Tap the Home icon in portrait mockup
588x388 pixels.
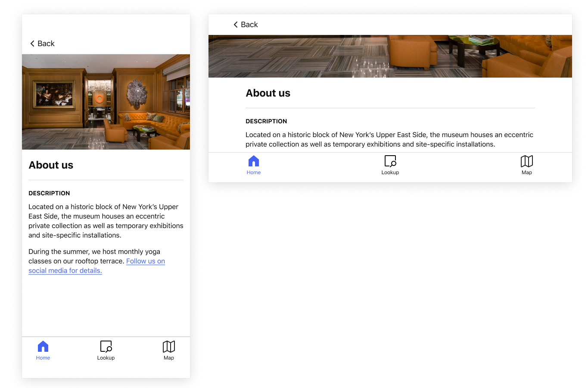pos(43,347)
